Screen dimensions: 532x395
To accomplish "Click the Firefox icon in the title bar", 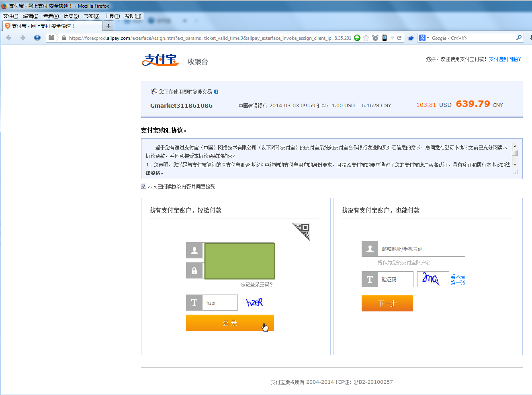I will [4, 6].
